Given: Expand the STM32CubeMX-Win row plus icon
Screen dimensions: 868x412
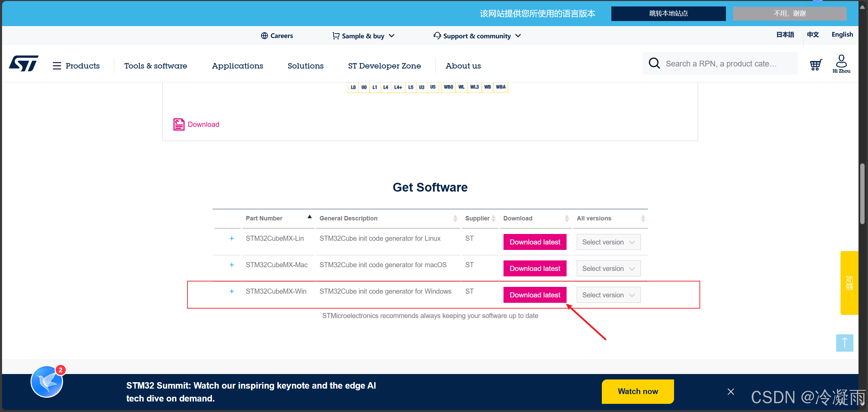Looking at the screenshot, I should click(232, 291).
